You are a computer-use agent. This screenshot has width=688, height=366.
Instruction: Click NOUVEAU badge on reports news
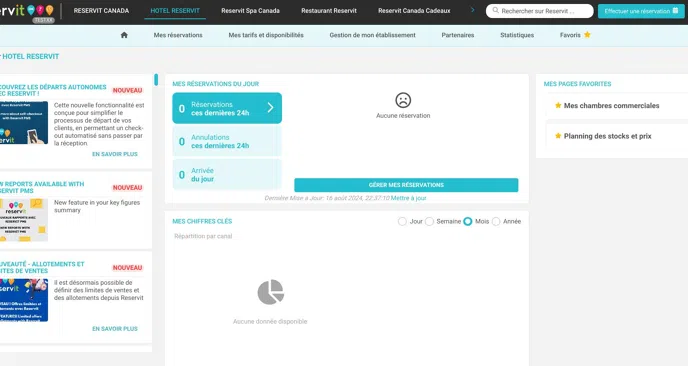(127, 187)
